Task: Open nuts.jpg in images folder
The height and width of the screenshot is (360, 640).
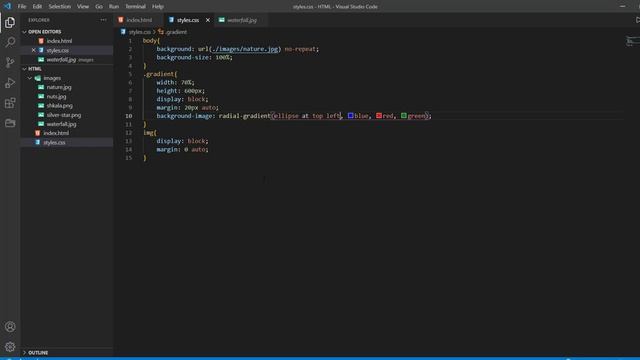Action: pyautogui.click(x=56, y=96)
